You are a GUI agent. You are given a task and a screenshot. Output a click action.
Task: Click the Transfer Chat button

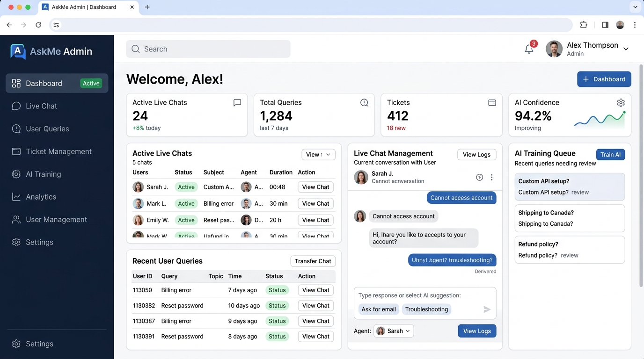tap(313, 261)
